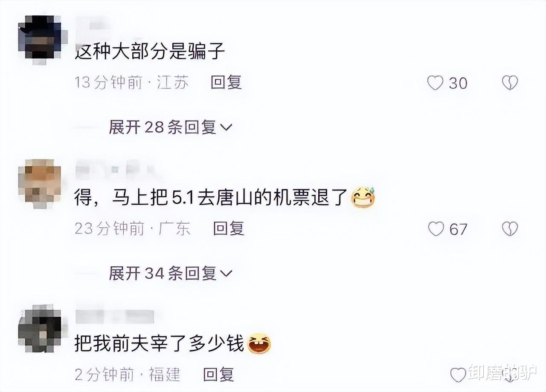Open blurred username of third commenter

pyautogui.click(x=114, y=316)
